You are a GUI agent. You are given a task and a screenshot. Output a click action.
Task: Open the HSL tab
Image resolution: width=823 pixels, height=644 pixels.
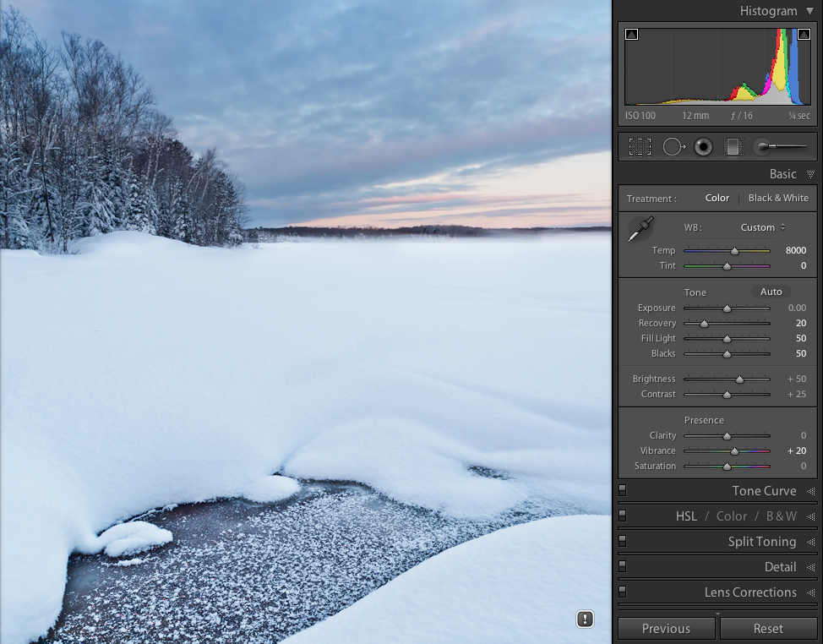686,516
